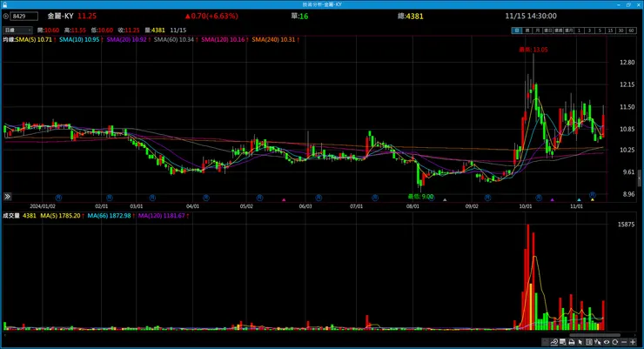Switch to the 月 monthly period tab
This screenshot has width=644, height=349.
point(537,30)
